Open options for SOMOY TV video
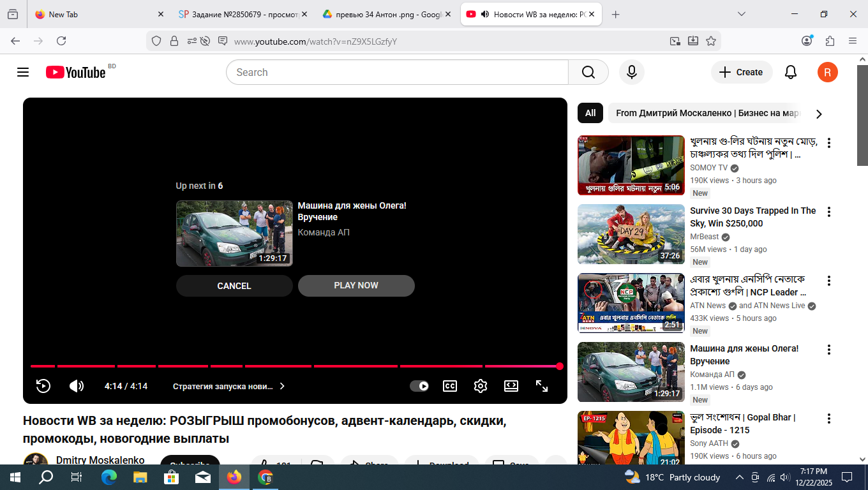Image resolution: width=868 pixels, height=490 pixels. point(829,143)
